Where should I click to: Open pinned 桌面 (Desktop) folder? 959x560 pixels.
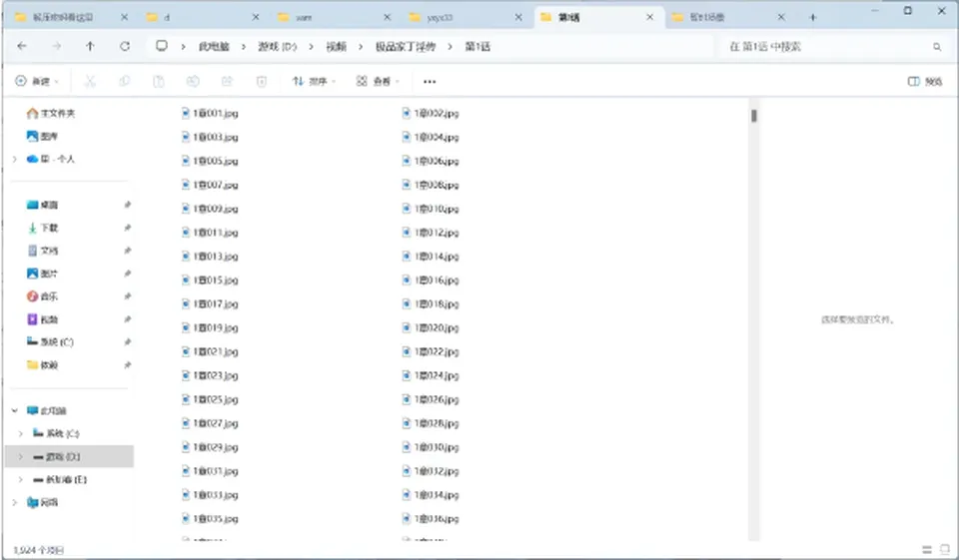(42, 205)
